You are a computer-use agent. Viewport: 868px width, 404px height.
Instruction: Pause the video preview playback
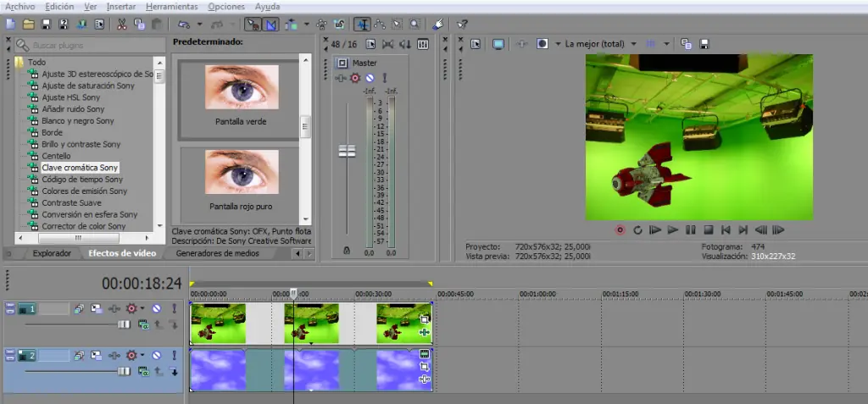690,230
